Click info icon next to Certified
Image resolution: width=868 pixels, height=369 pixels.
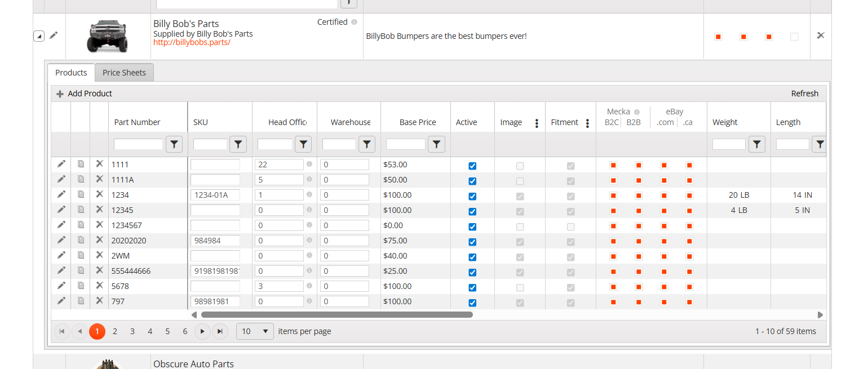[354, 22]
